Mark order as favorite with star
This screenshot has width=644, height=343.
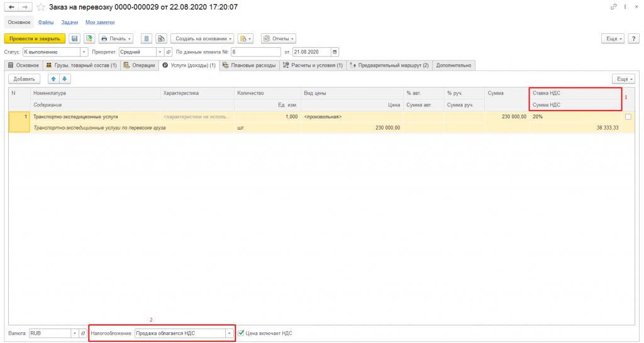point(41,7)
